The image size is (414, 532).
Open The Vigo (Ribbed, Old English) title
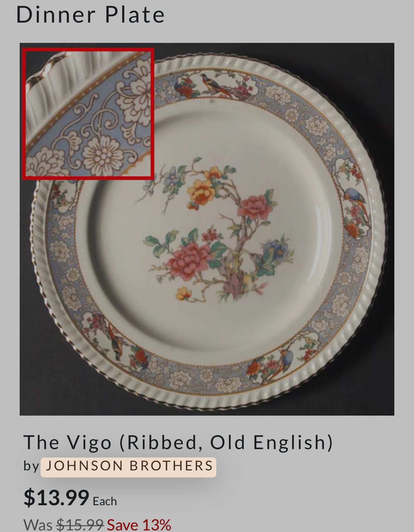(178, 442)
